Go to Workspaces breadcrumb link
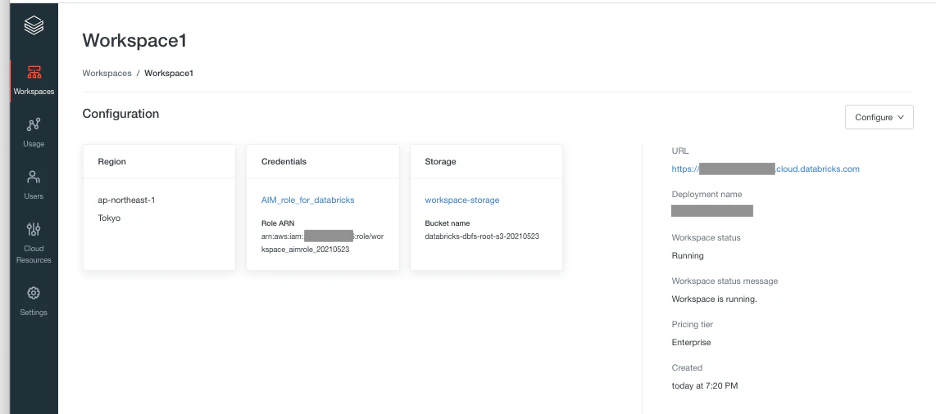This screenshot has width=936, height=414. click(107, 73)
